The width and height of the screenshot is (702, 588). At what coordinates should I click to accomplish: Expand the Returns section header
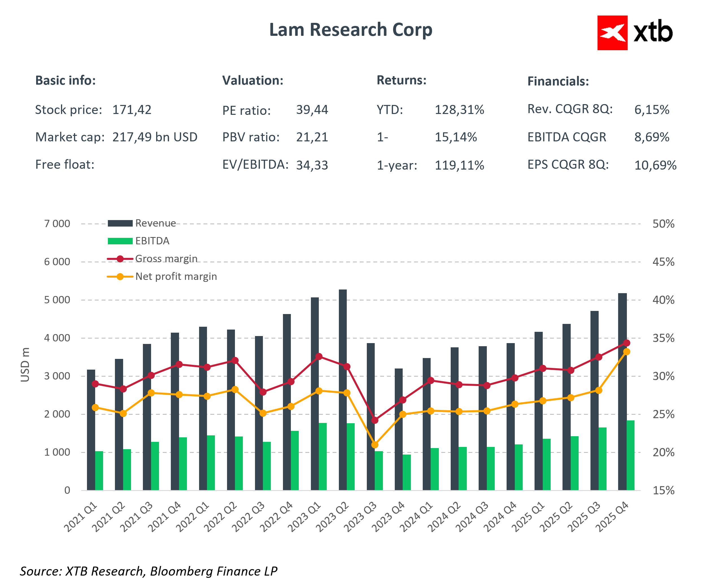pyautogui.click(x=402, y=80)
